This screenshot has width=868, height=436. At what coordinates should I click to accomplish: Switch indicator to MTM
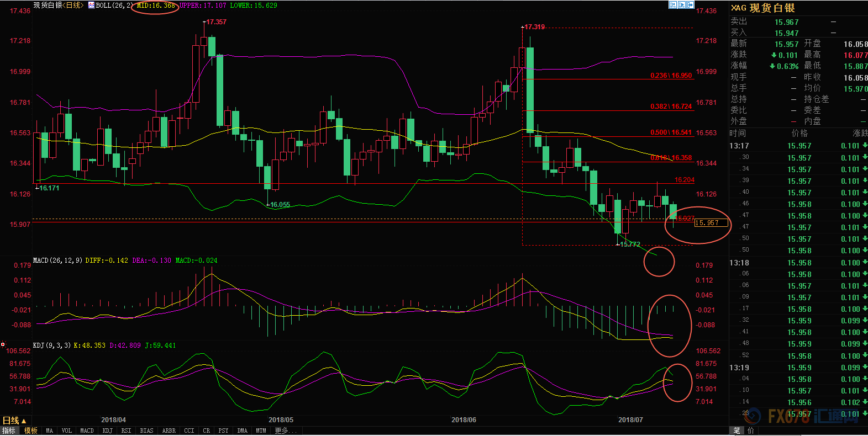click(261, 430)
